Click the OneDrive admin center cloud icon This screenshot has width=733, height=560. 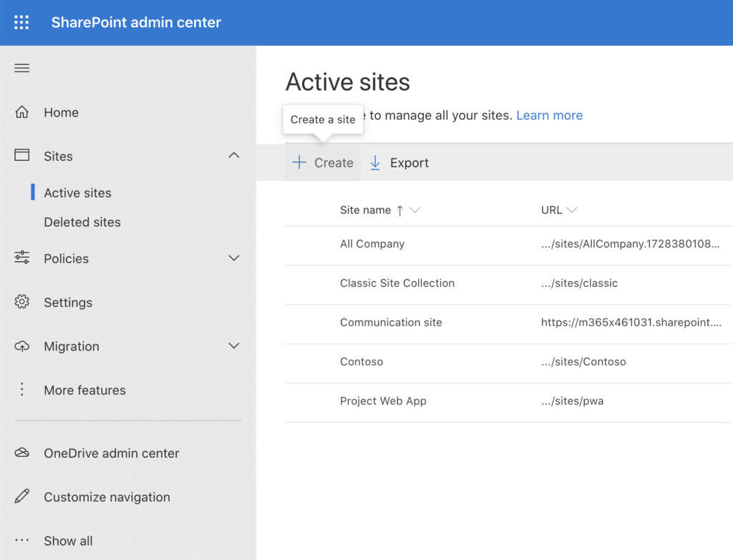[x=22, y=453]
